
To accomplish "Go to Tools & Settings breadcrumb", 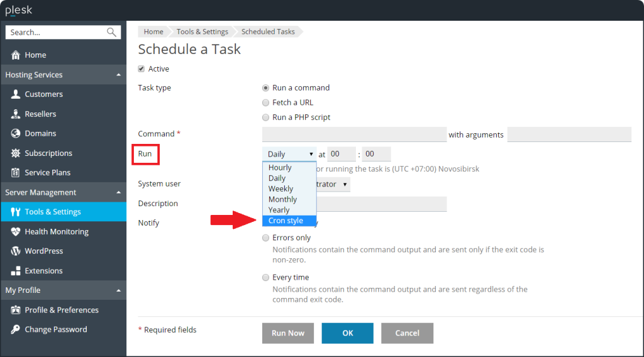I will tap(202, 31).
